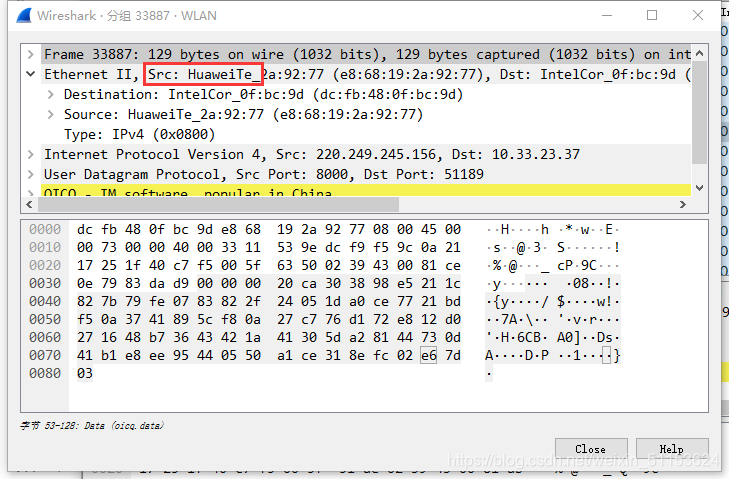Expand the OICQ IM software row
Viewport: 729px width, 479px height.
click(31, 193)
